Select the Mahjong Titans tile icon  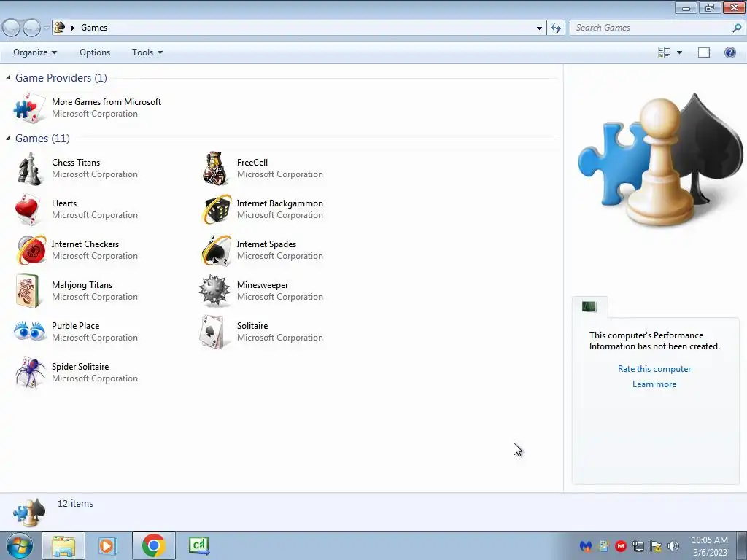pyautogui.click(x=27, y=291)
